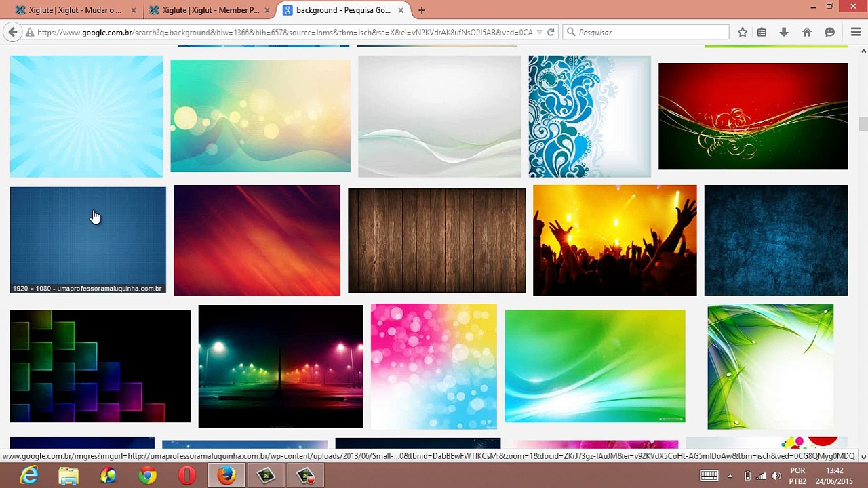Launch Google Chrome from the taskbar
The height and width of the screenshot is (488, 868).
pos(147,476)
